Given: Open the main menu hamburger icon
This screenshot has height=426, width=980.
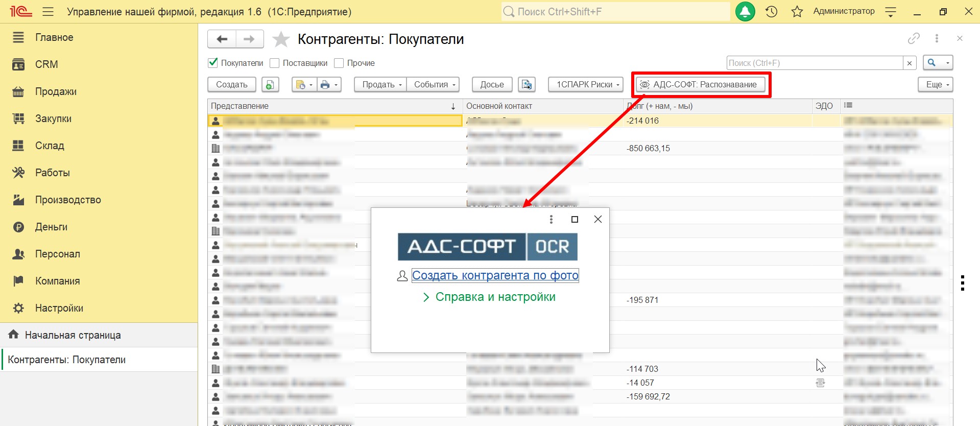Looking at the screenshot, I should (48, 11).
